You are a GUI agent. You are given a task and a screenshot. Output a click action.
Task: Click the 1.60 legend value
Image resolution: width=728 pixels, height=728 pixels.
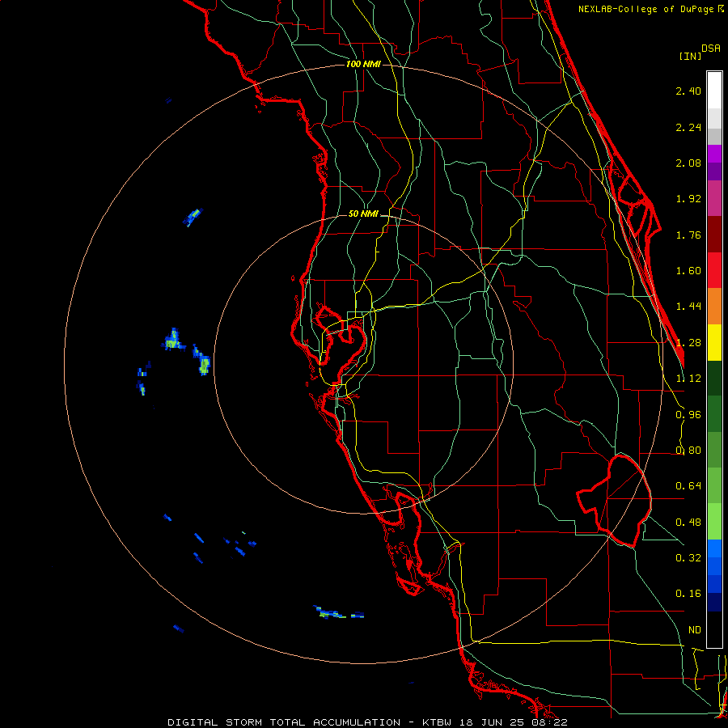688,271
